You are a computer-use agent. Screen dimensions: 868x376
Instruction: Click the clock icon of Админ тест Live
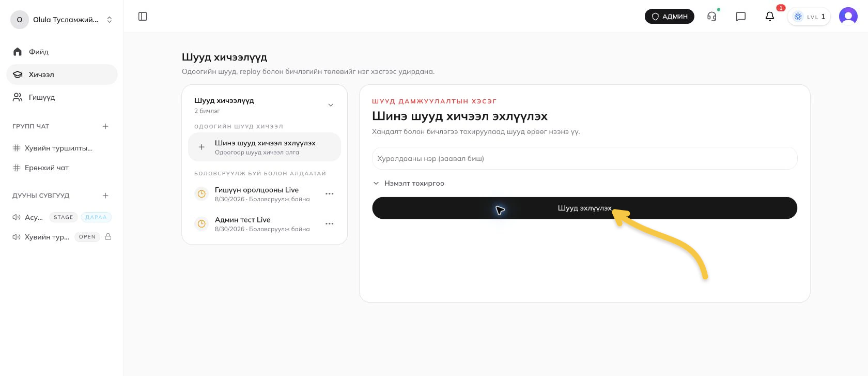tap(202, 224)
